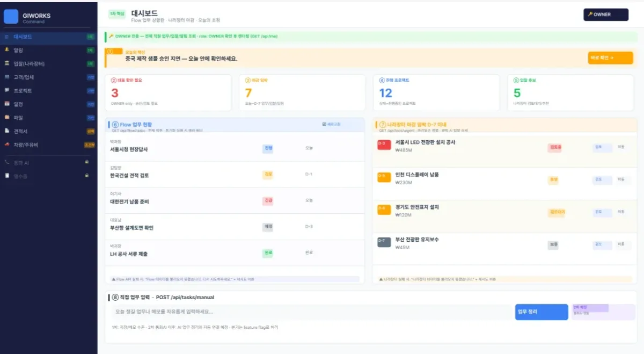Click 검토 button on 인천 디스플레이 납품 row
This screenshot has width=644, height=354.
602,179
